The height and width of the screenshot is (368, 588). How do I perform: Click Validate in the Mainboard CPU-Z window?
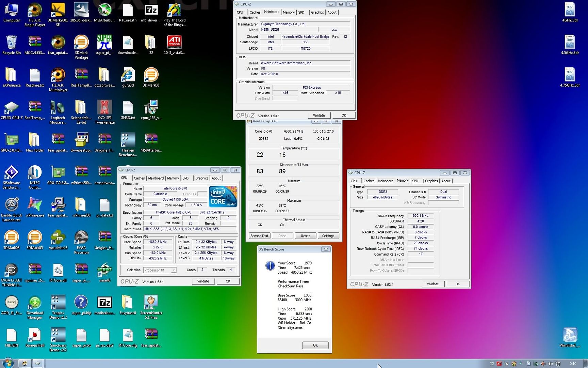click(x=319, y=115)
